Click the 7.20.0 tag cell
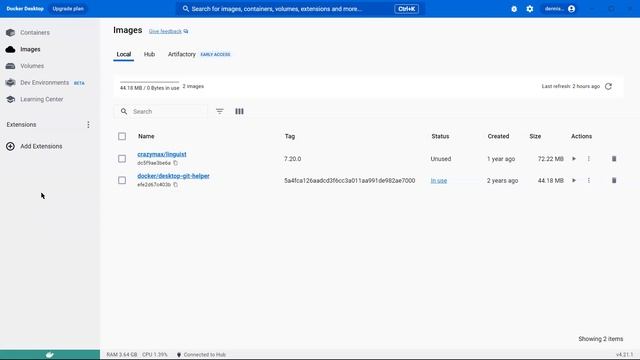This screenshot has height=360, width=640. 293,159
